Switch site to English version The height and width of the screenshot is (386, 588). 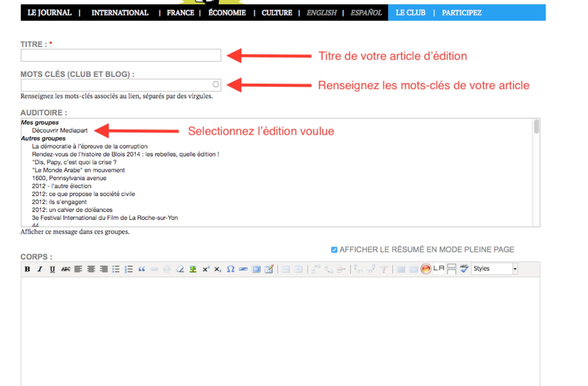(x=321, y=13)
